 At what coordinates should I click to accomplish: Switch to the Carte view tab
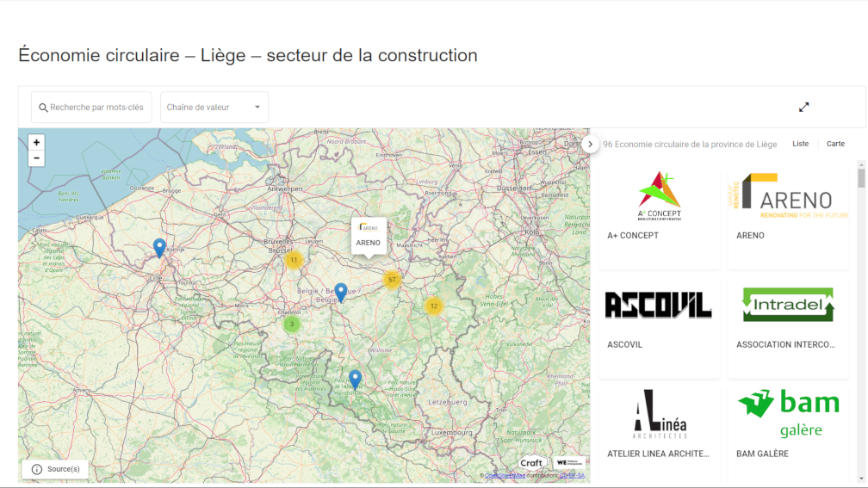(835, 144)
